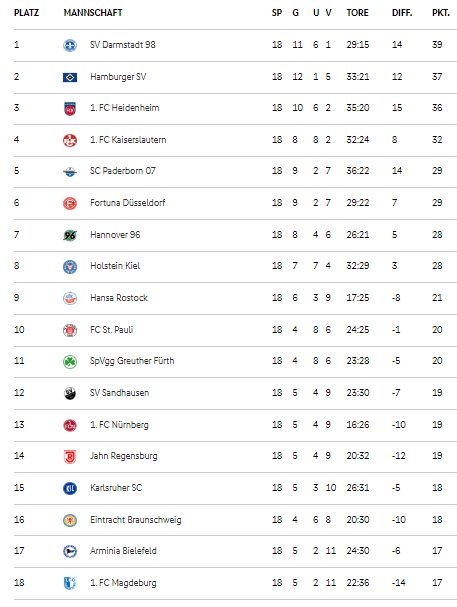Open the 1. FC Heidenheim crest icon
Viewport: 457px width, 607px height.
pyautogui.click(x=70, y=109)
